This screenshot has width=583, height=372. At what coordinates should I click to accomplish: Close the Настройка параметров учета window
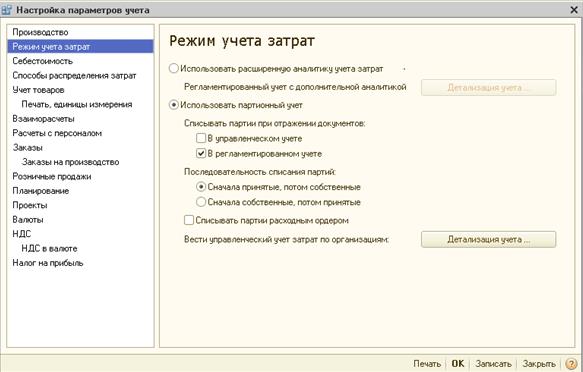click(x=574, y=10)
